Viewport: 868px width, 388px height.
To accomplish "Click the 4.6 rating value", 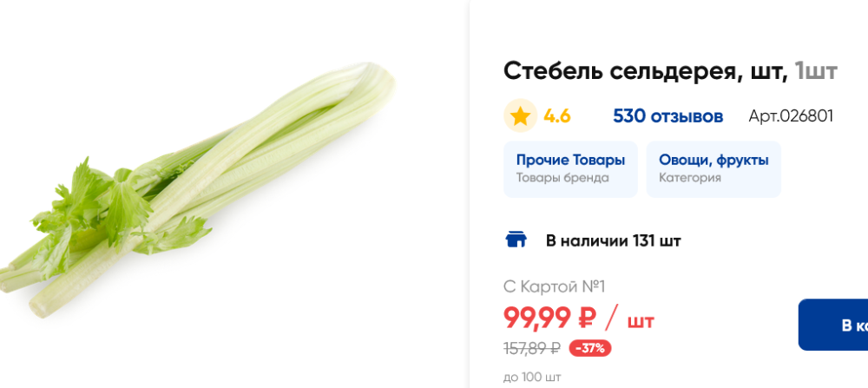I will pyautogui.click(x=557, y=116).
